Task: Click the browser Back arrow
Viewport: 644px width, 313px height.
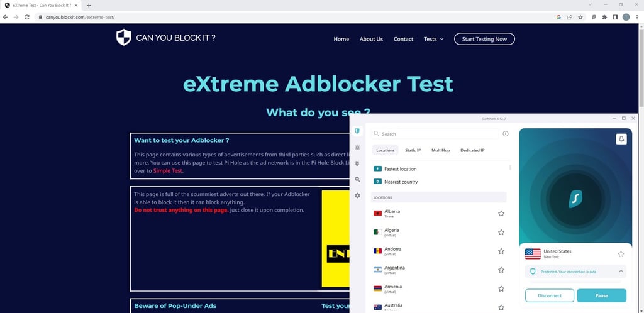Action: 5,17
